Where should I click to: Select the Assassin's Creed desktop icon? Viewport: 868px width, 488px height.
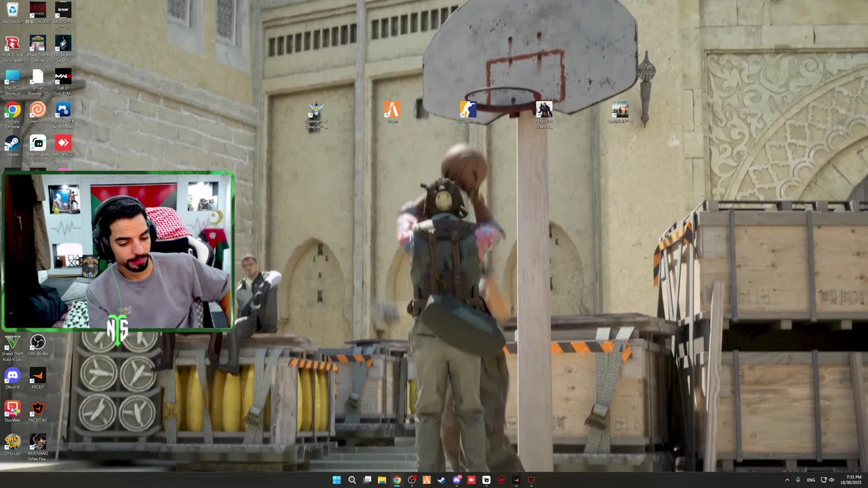(544, 115)
